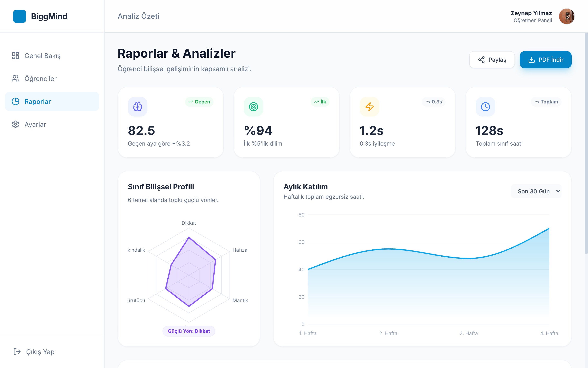Viewport: 588px width, 368px height.
Task: Click the Zeynep Yılmaz name text
Action: (x=531, y=13)
